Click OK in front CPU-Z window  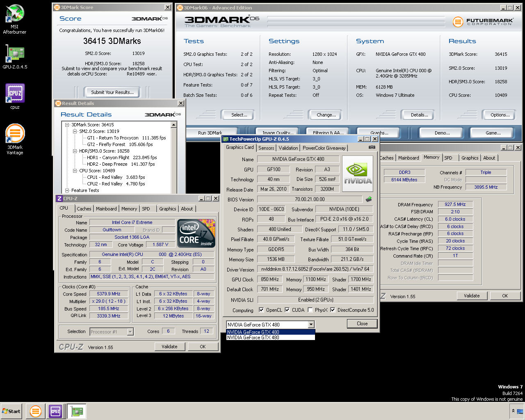203,347
